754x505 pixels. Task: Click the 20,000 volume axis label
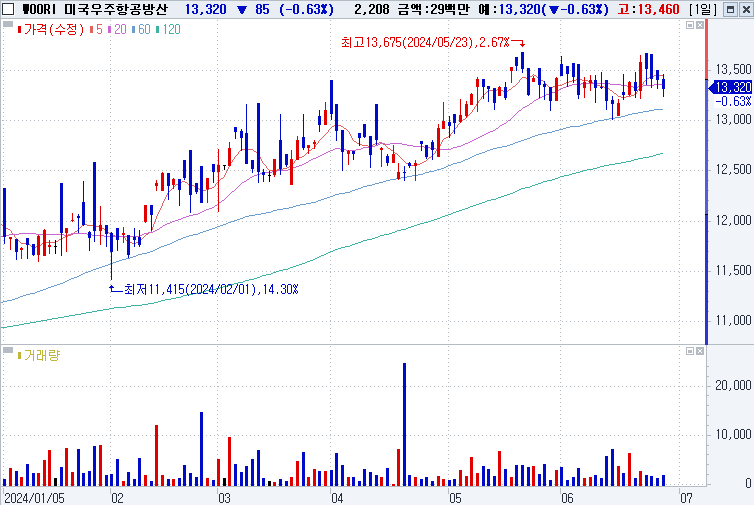(x=733, y=385)
